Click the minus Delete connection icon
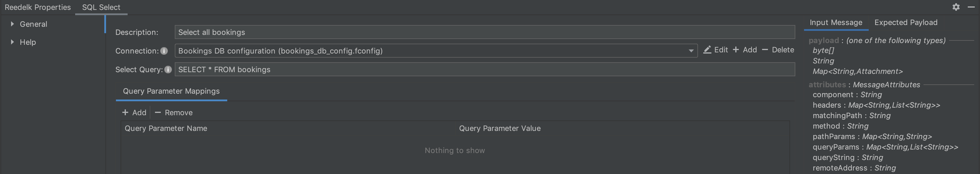Image resolution: width=980 pixels, height=174 pixels. pos(765,50)
